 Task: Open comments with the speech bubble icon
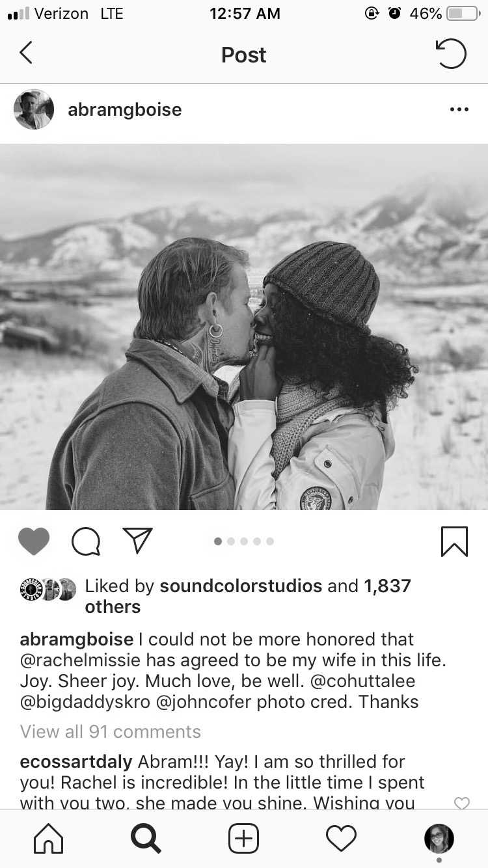(x=86, y=541)
